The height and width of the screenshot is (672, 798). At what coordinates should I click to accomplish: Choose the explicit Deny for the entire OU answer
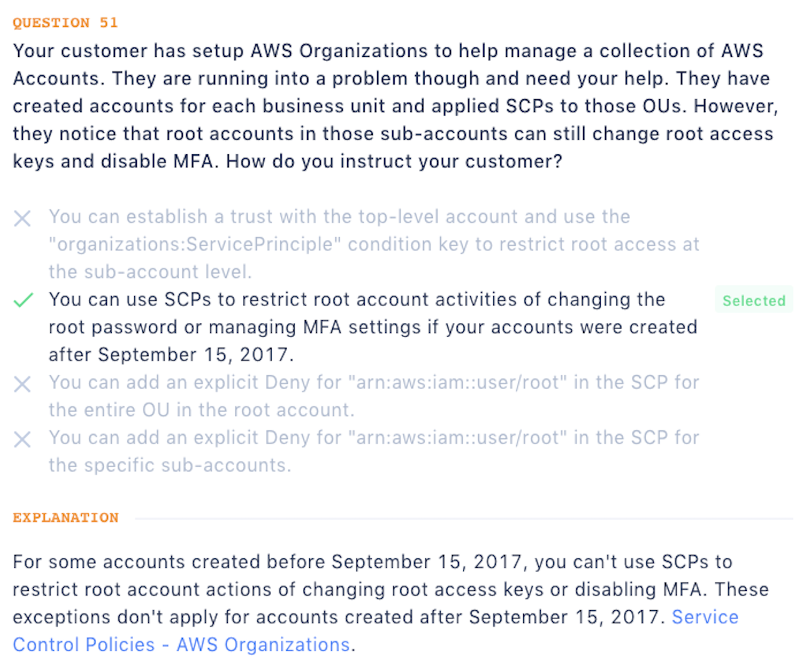pos(373,382)
